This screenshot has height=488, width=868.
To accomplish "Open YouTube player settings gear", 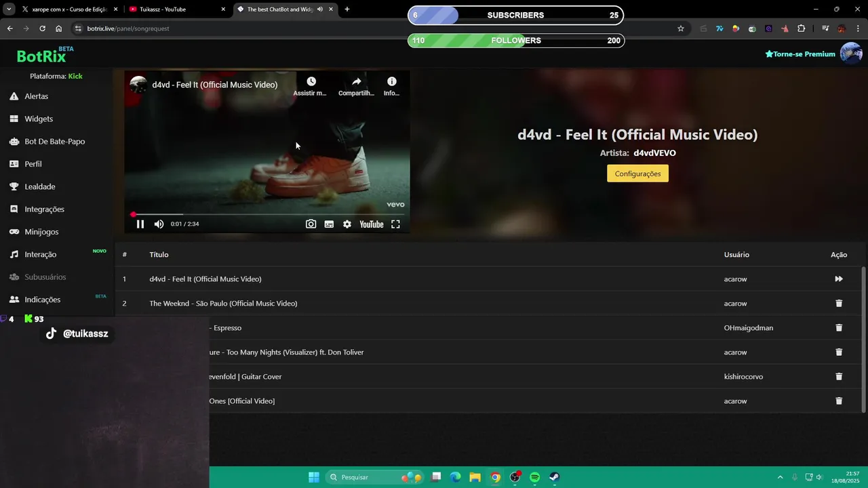I will coord(347,224).
